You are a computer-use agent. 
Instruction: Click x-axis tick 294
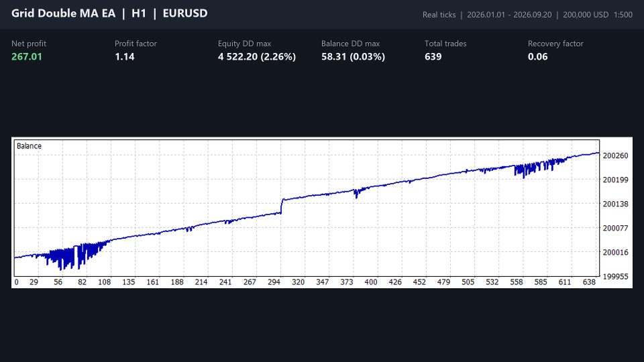click(x=274, y=282)
